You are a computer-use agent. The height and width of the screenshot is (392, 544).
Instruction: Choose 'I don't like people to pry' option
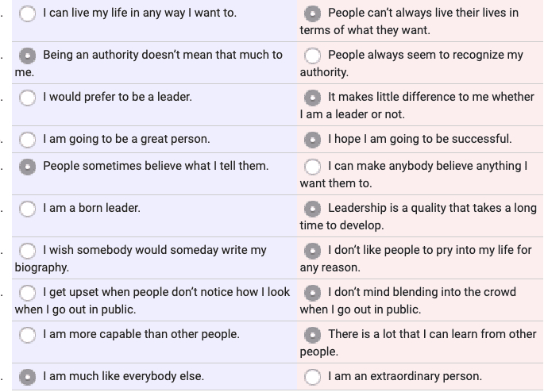coord(312,251)
